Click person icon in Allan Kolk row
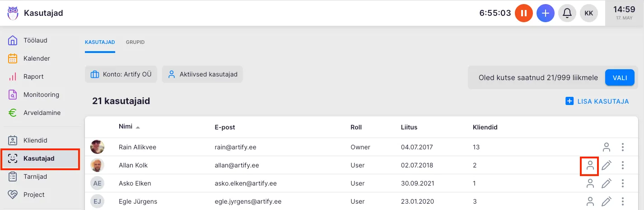This screenshot has width=644, height=210. [x=590, y=165]
